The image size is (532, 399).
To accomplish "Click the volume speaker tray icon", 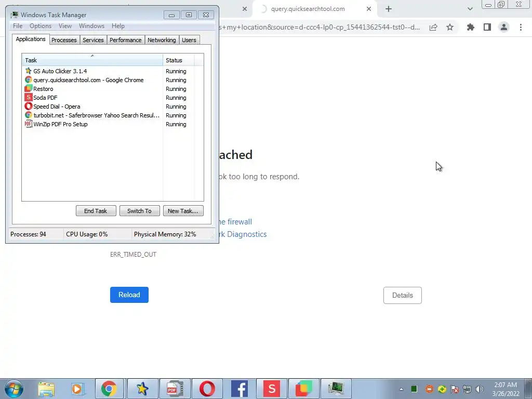I will (x=480, y=389).
